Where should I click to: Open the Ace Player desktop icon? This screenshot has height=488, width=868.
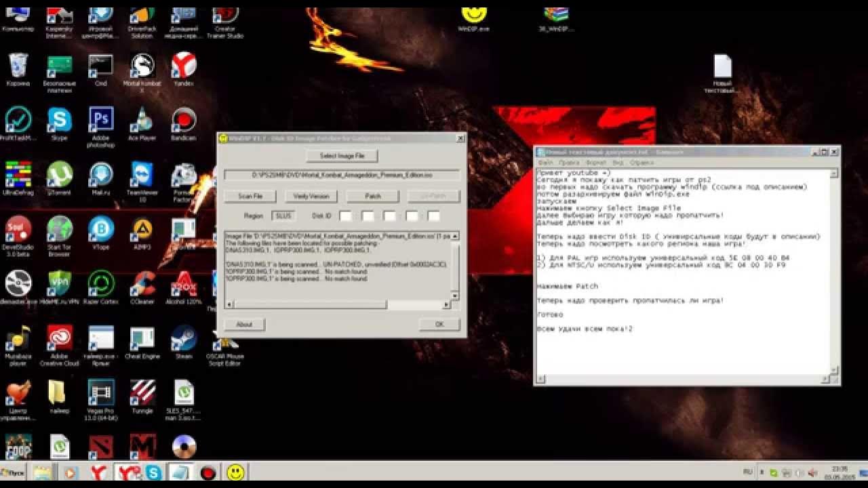point(142,125)
